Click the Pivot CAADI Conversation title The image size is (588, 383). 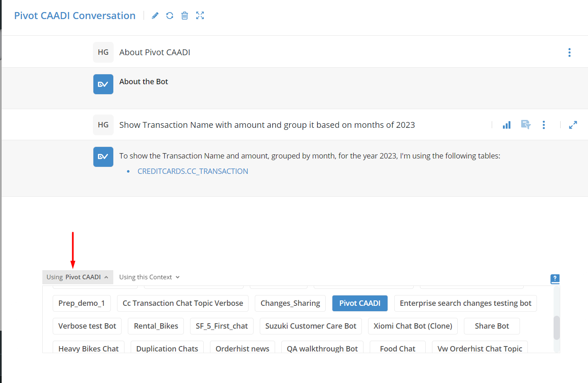tap(75, 16)
